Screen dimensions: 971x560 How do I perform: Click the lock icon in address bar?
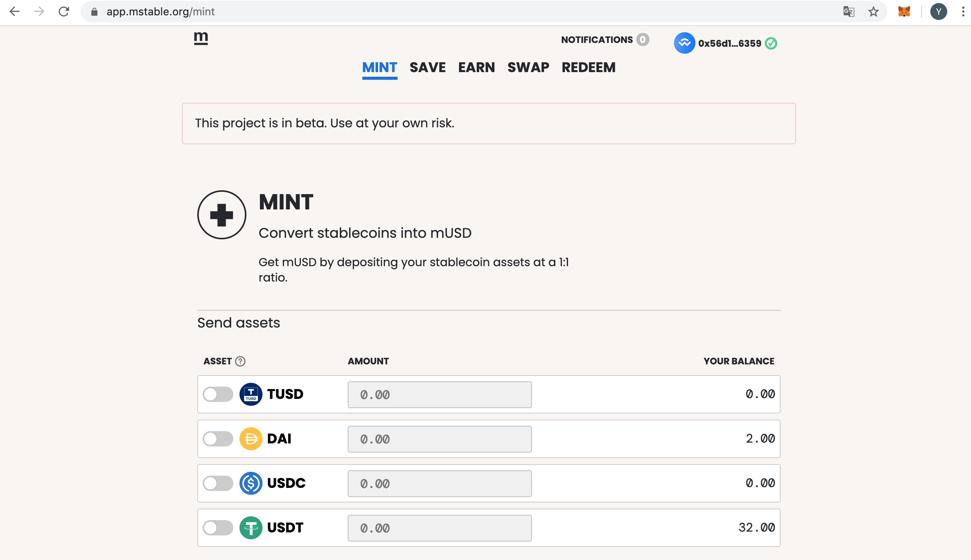94,12
